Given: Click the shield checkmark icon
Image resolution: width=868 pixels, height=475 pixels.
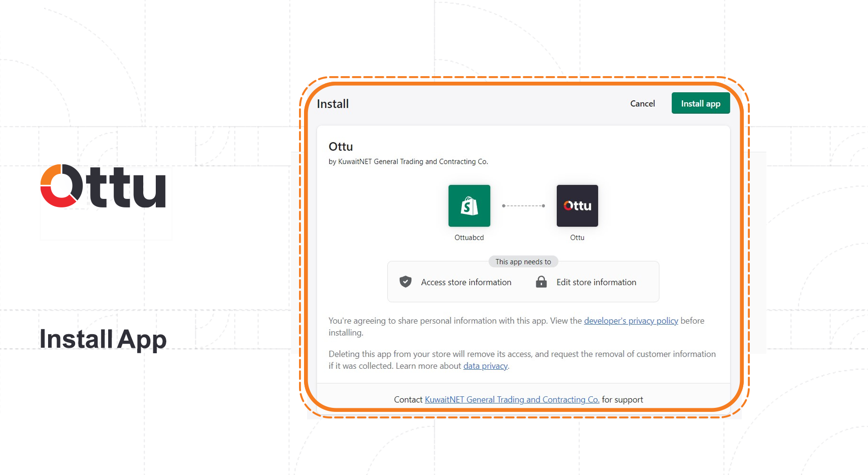Looking at the screenshot, I should [405, 282].
